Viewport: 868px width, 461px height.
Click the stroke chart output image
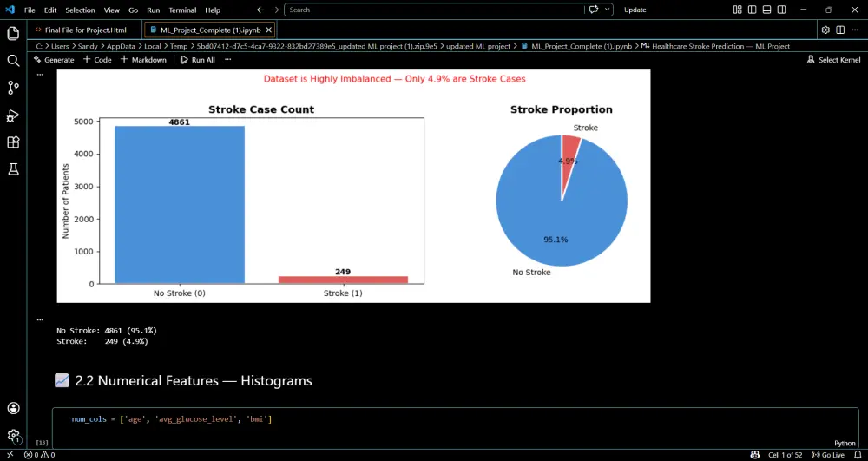point(354,186)
